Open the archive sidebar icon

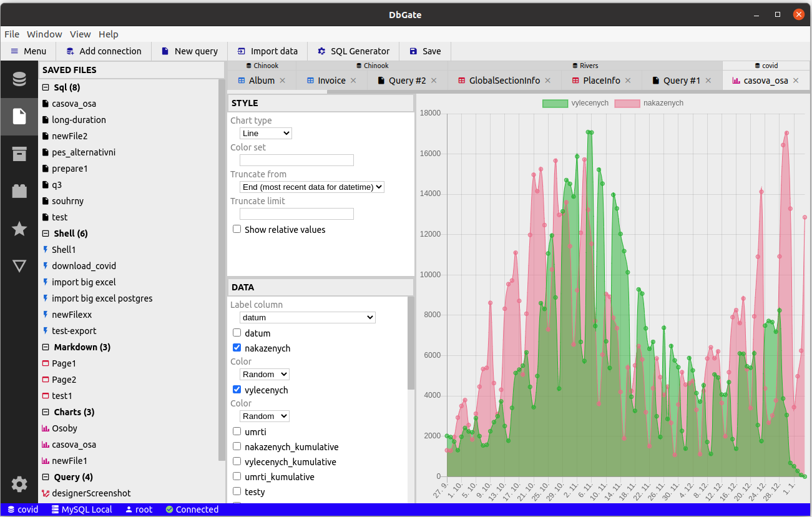[x=19, y=154]
